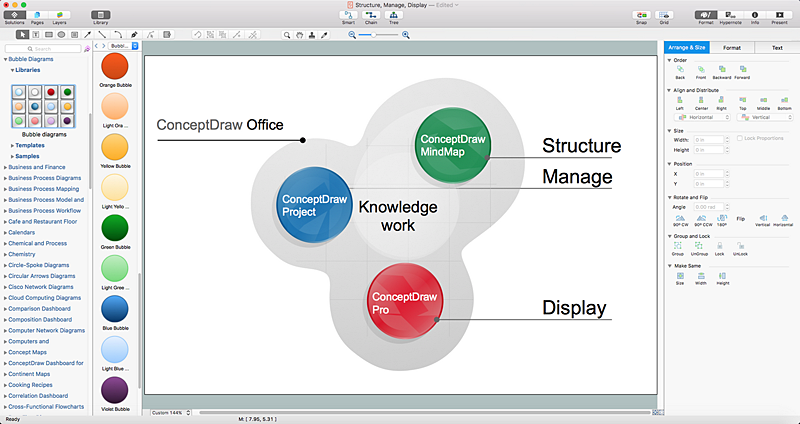Open the Layers panel
The image size is (800, 424).
coord(60,15)
